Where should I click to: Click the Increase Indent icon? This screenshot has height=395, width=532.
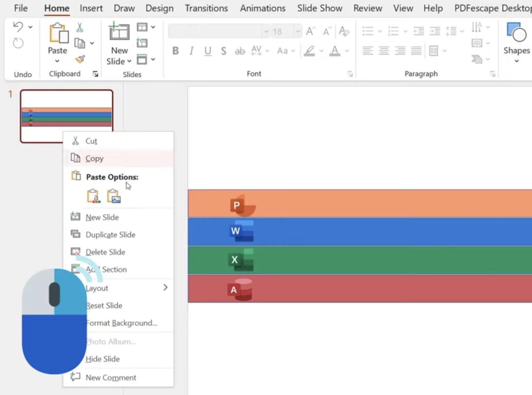(x=435, y=31)
